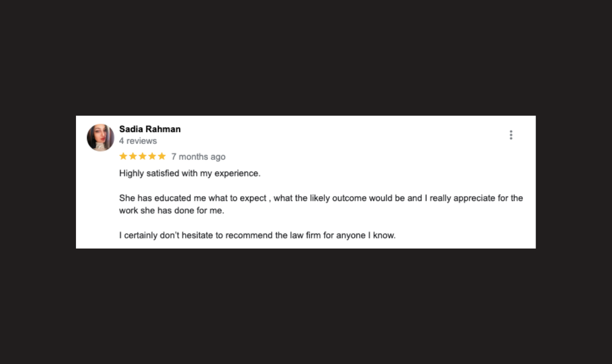Open the '4 reviews' reviewer count link
This screenshot has width=612, height=364.
(x=138, y=141)
